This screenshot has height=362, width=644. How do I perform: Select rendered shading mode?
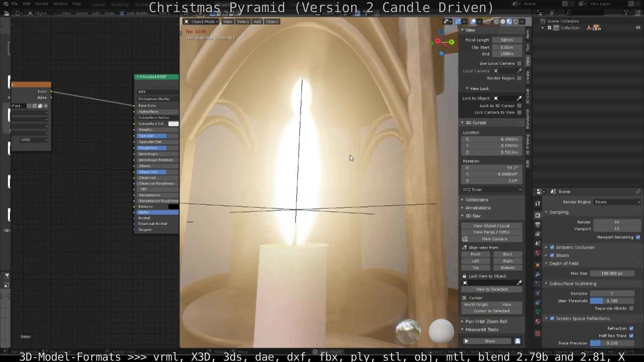coord(516,21)
